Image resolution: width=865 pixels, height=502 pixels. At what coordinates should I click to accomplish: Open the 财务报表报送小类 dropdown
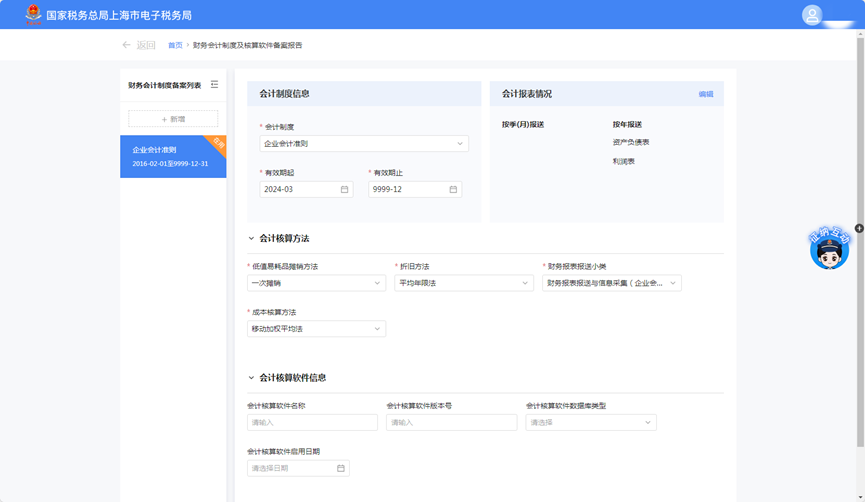(x=612, y=283)
